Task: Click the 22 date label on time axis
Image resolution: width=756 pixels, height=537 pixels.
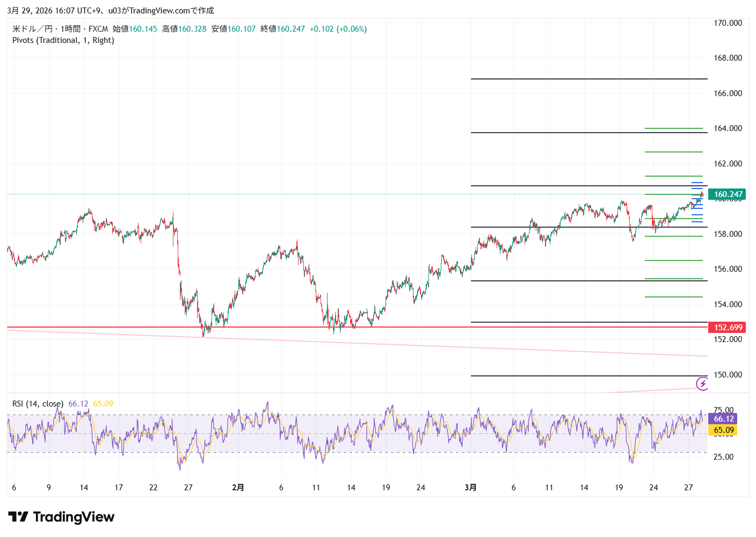Action: click(x=154, y=488)
